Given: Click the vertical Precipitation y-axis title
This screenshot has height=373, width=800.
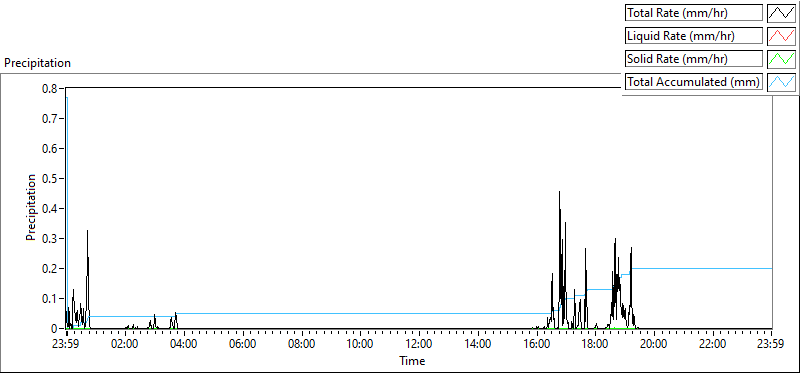Looking at the screenshot, I should [x=31, y=207].
